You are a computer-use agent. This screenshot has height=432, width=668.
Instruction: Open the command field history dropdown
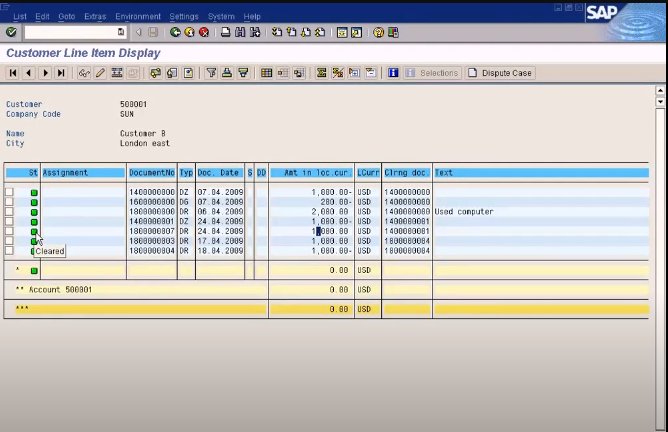coord(121,32)
